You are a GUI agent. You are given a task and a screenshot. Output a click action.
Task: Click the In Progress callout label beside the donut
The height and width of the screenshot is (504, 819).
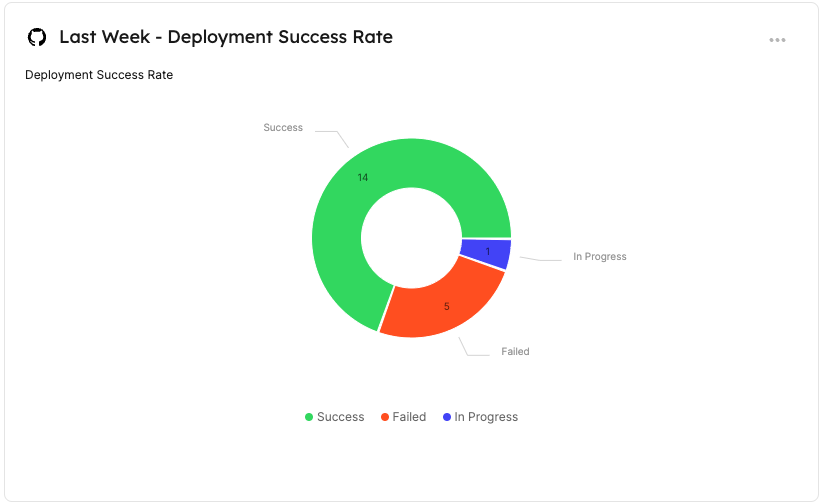(599, 257)
